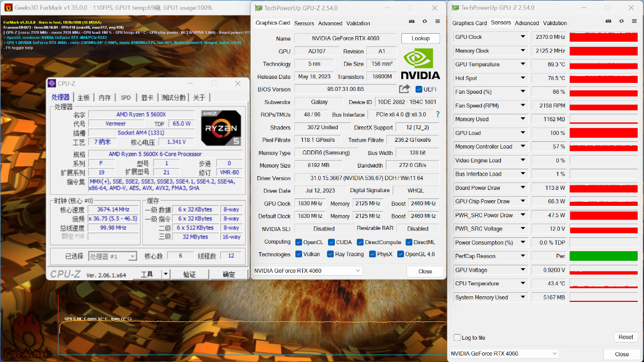Click the Memory Controller Load sensor graph
Screen dimensions: 644x362
coord(603,146)
